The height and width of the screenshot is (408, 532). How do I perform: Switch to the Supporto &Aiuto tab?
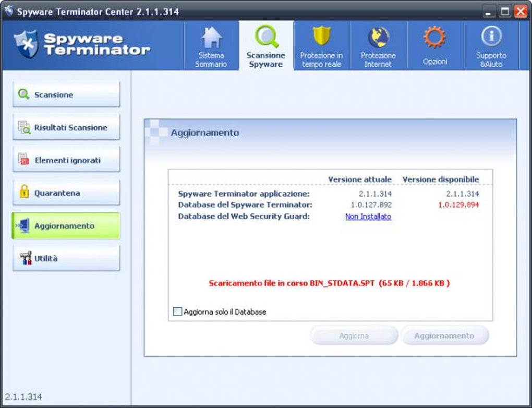click(x=491, y=45)
